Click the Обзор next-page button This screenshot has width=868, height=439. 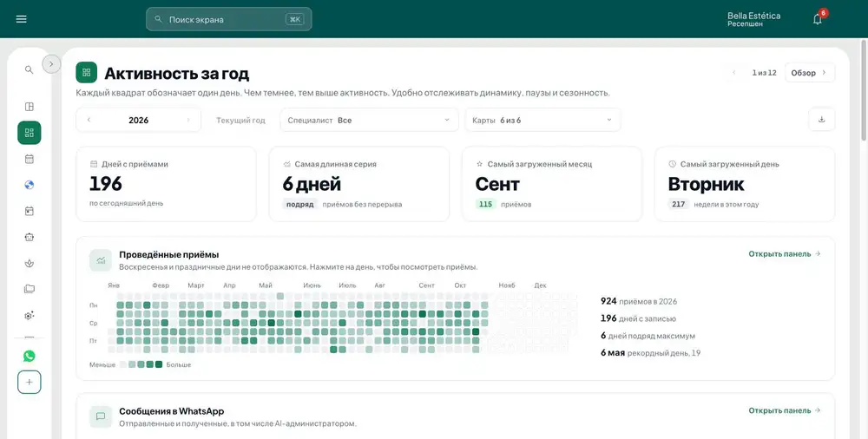coord(809,73)
